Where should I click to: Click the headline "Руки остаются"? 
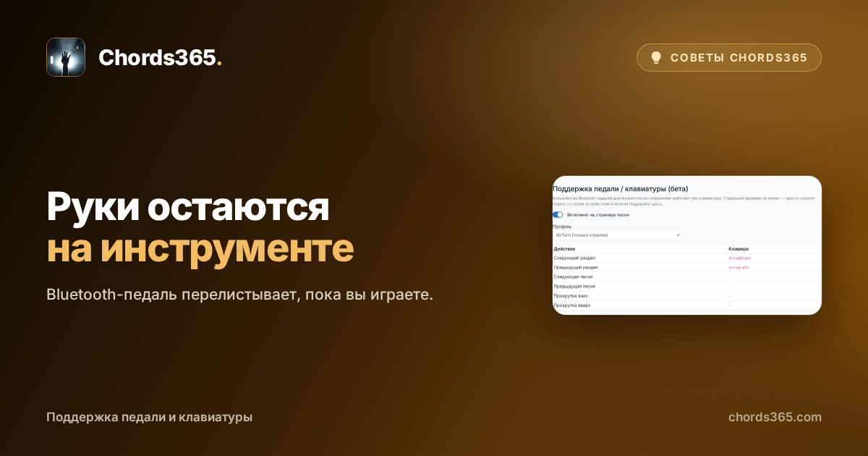[x=188, y=208]
